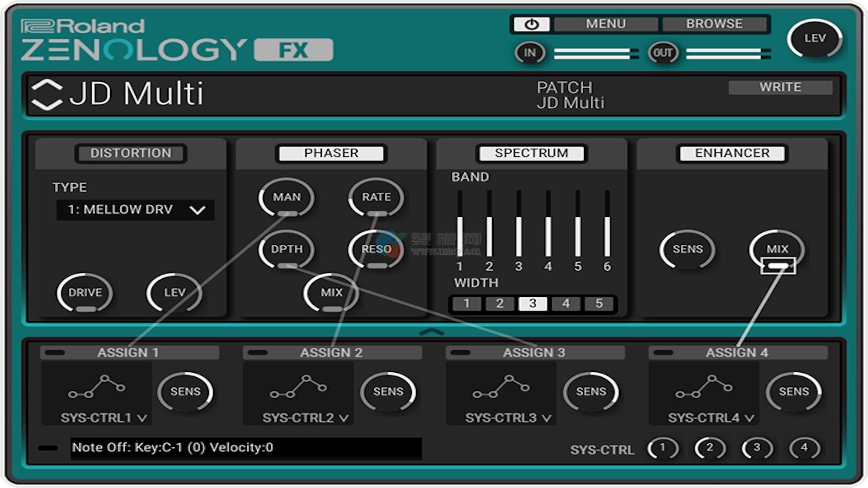Click the phaser RATE knob
Viewport: 868px width, 488px height.
coord(376,197)
